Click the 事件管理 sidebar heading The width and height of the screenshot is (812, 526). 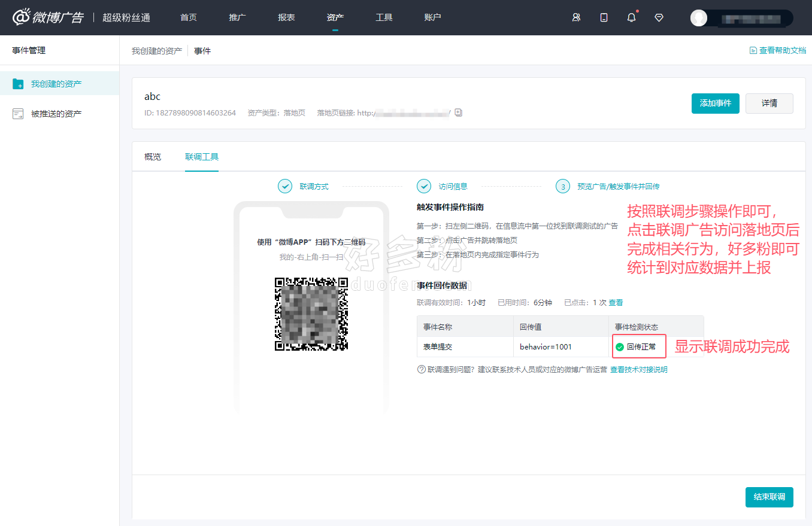click(29, 51)
